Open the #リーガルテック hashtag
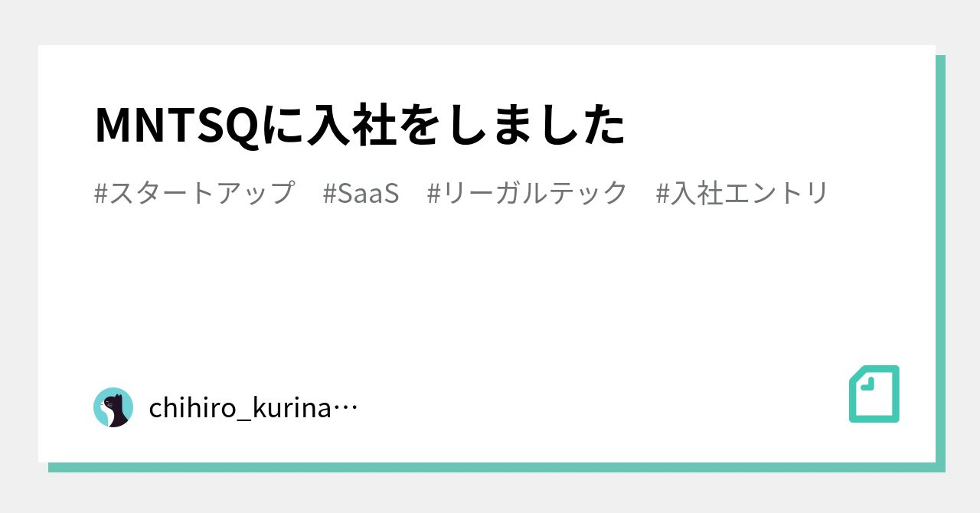 (527, 193)
